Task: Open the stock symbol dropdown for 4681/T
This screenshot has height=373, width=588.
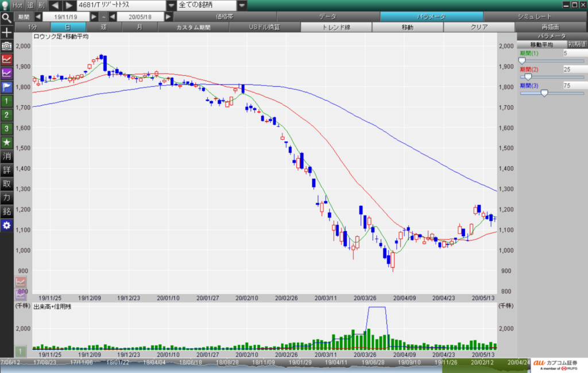Action: click(x=171, y=5)
